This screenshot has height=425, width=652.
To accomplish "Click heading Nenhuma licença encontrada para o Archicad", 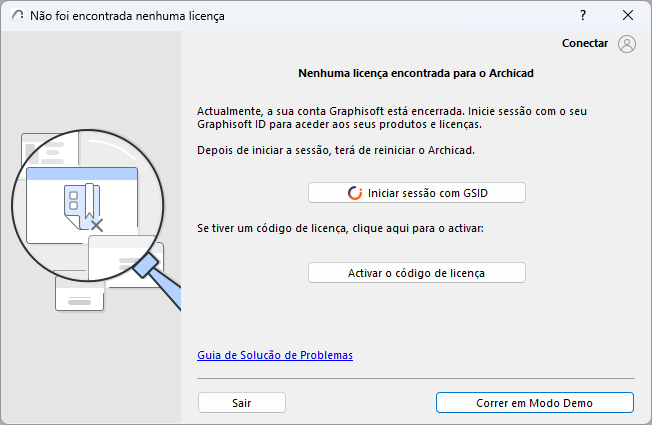I will click(x=416, y=73).
